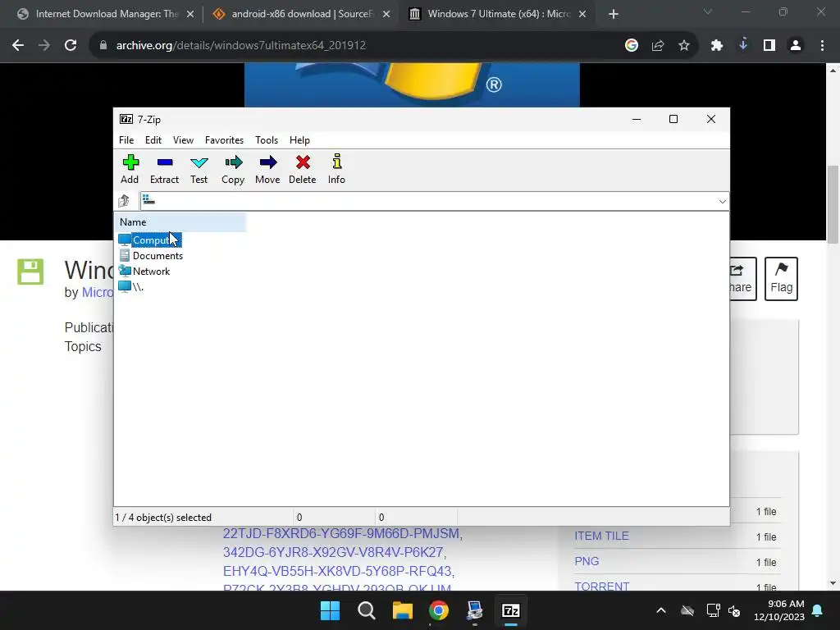Open the Chrome profile icon
840x630 pixels.
[x=796, y=46]
